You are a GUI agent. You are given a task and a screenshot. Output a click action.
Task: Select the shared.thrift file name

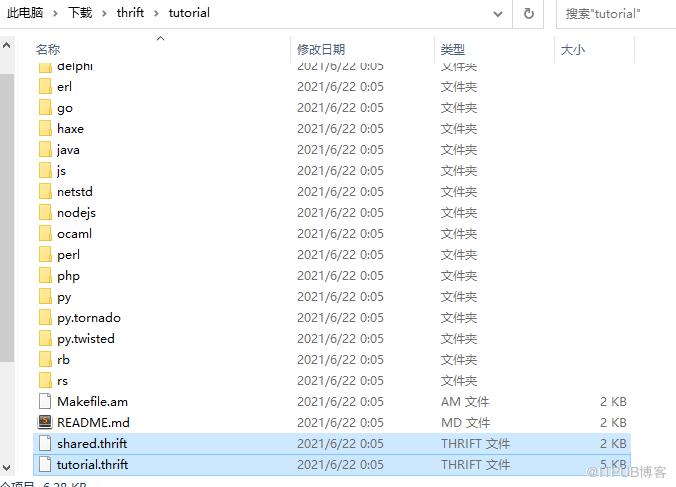point(92,443)
